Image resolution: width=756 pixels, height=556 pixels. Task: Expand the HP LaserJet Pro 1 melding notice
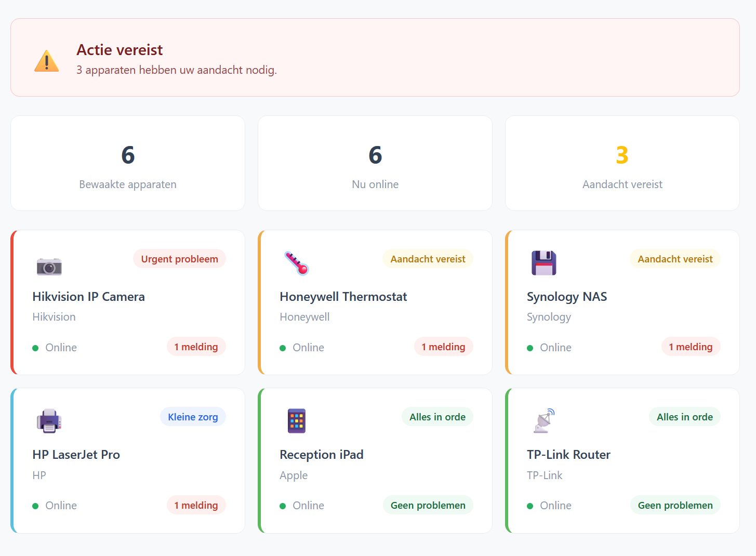tap(196, 505)
